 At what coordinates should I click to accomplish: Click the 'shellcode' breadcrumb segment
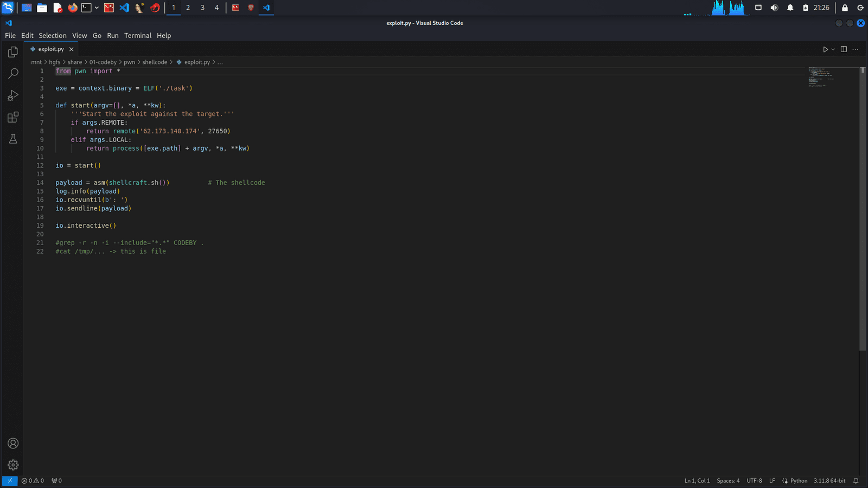pyautogui.click(x=155, y=62)
